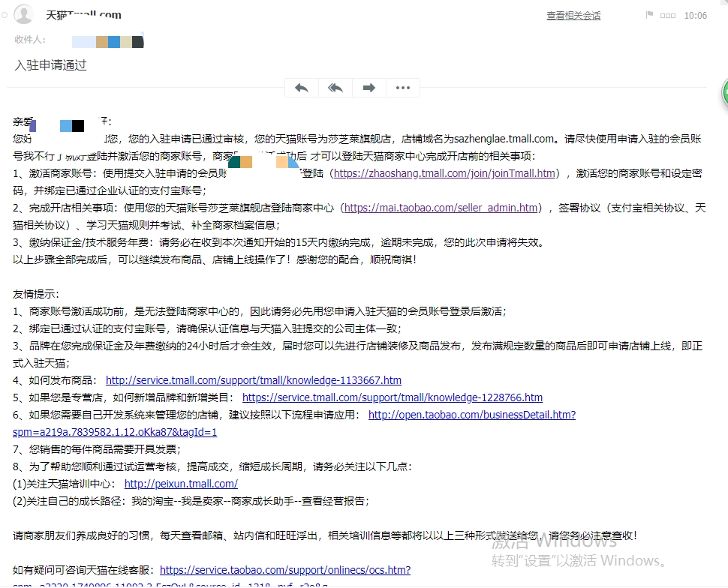Click the 收件人 label

30,40
